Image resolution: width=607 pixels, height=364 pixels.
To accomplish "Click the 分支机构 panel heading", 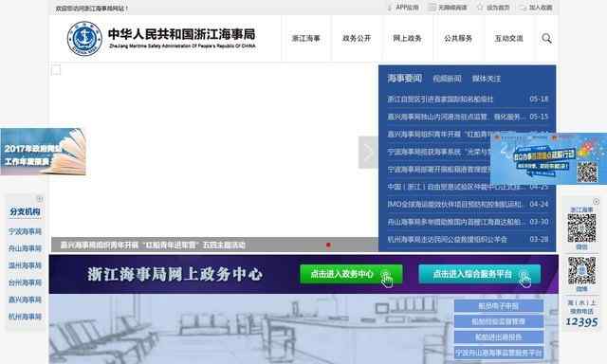I will tap(26, 211).
